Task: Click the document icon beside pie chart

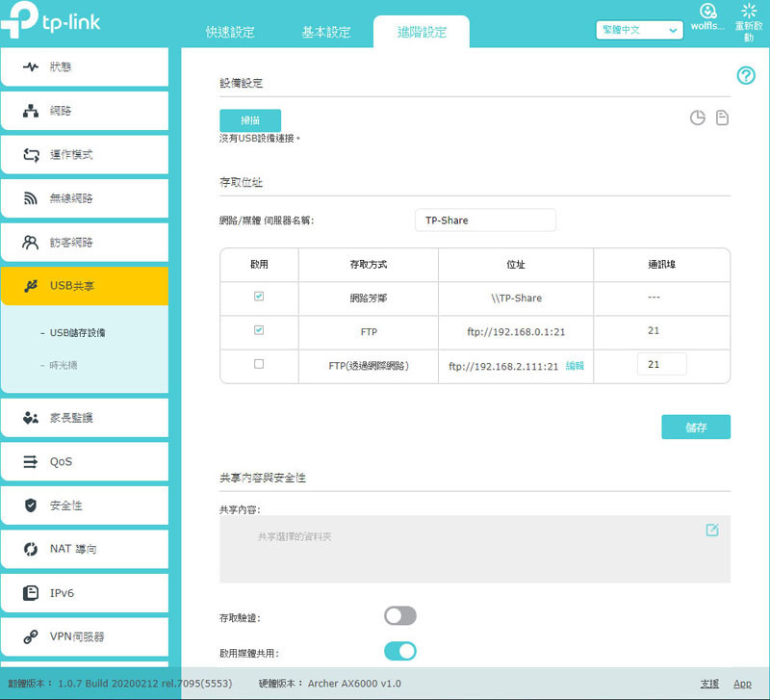Action: coord(722,117)
